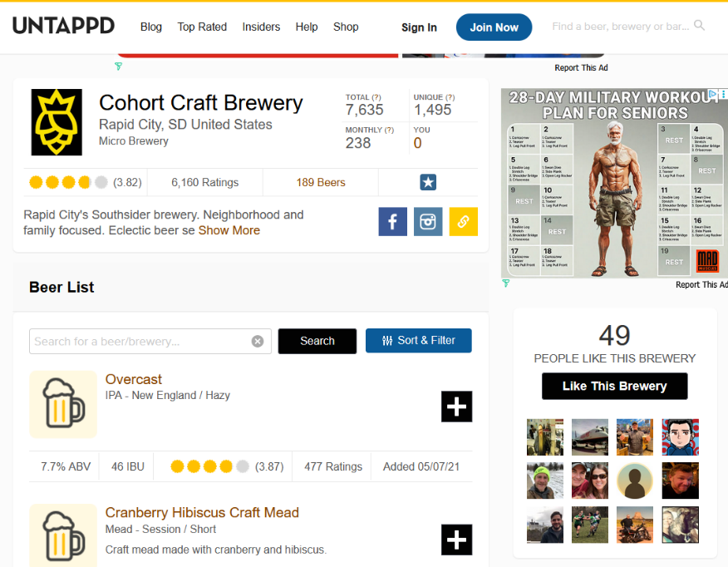Click the plus icon beside Overcast
This screenshot has height=567, width=728.
tap(456, 407)
